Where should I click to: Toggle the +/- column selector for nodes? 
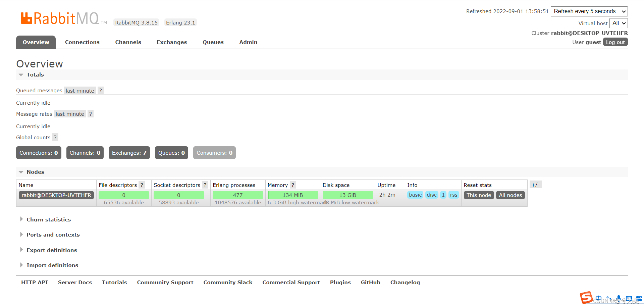point(536,185)
